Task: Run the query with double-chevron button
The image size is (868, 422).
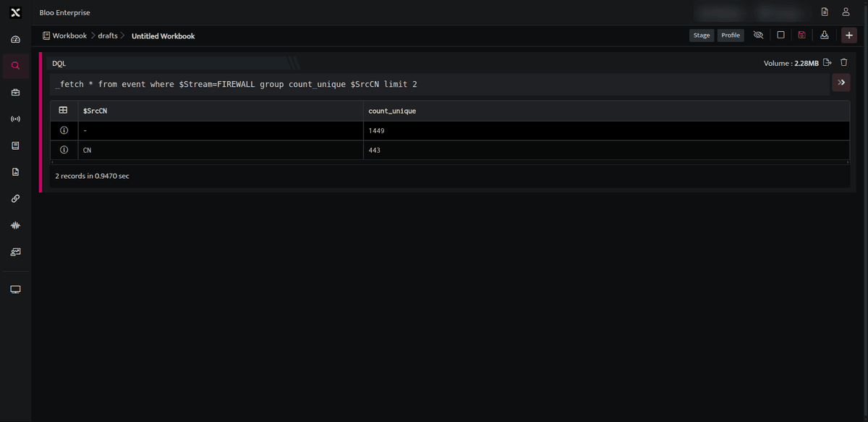Action: click(841, 83)
